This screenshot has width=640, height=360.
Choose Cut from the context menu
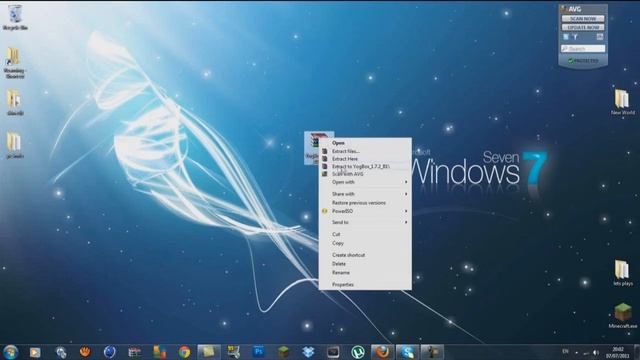coord(365,234)
